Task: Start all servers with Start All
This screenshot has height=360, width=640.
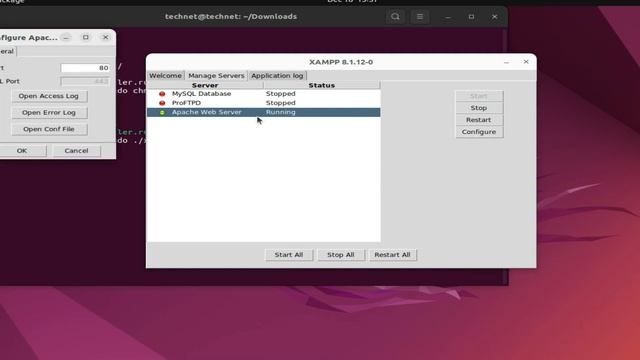Action: pyautogui.click(x=289, y=255)
